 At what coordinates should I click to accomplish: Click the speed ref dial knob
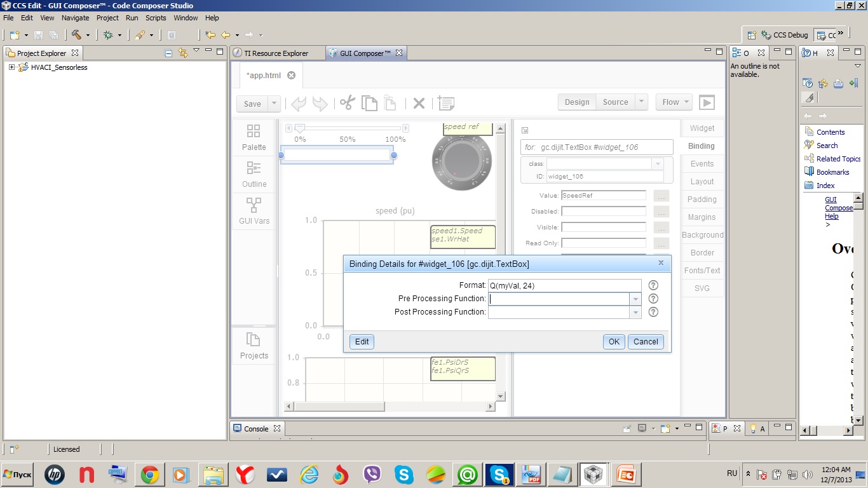461,161
